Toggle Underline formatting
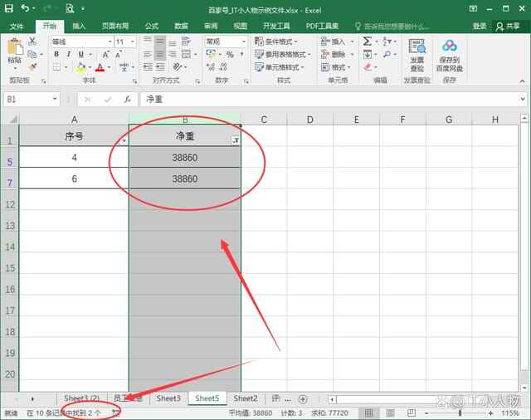Screen dimensions: 531x420 [81, 54]
